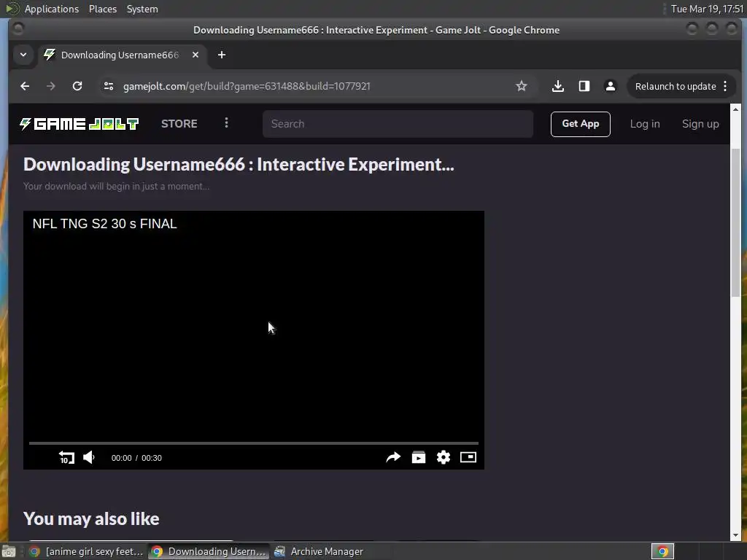Open the Places menu
Image resolution: width=747 pixels, height=560 pixels.
[103, 9]
